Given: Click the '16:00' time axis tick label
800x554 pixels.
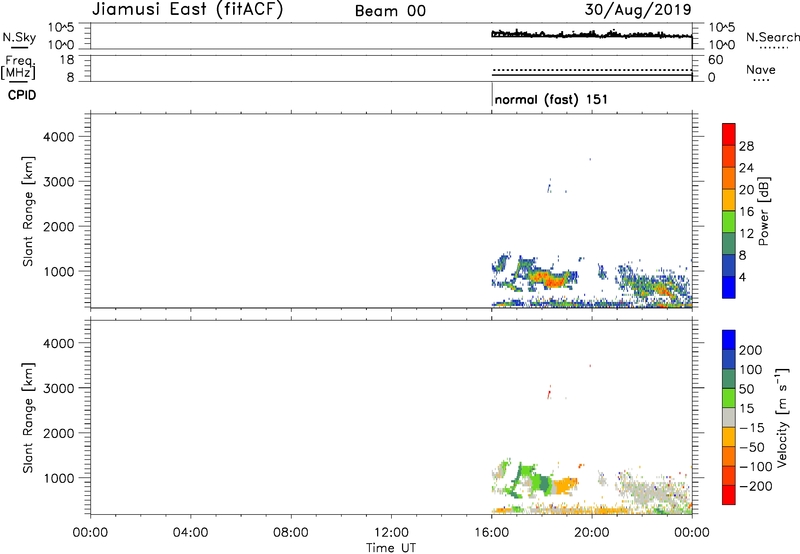Looking at the screenshot, I should [x=491, y=533].
